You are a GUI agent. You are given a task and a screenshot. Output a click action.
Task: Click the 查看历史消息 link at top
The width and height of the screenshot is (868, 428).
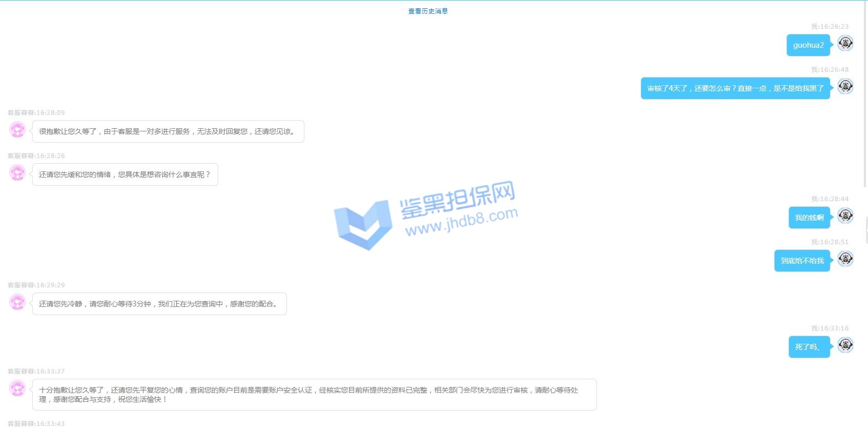pyautogui.click(x=428, y=11)
